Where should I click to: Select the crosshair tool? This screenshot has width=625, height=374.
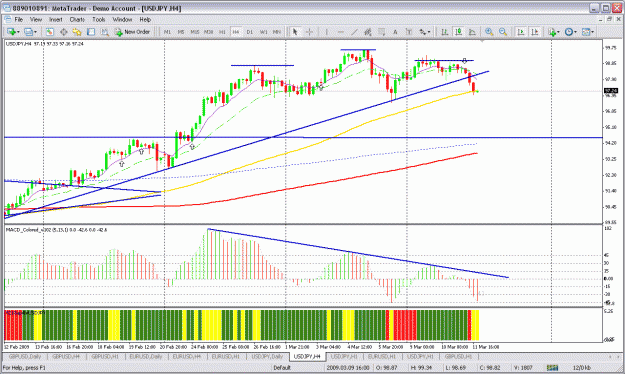[309, 32]
